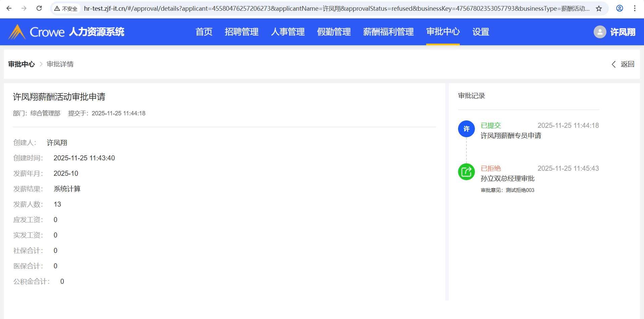Click the Crowe logo icon
Image resolution: width=644 pixels, height=319 pixels.
click(x=17, y=32)
